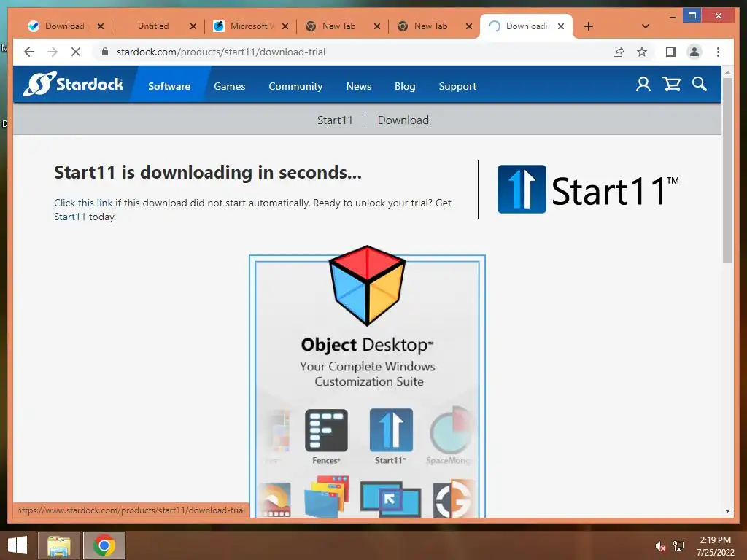Click the muted volume tray icon
The image size is (747, 560).
click(660, 546)
